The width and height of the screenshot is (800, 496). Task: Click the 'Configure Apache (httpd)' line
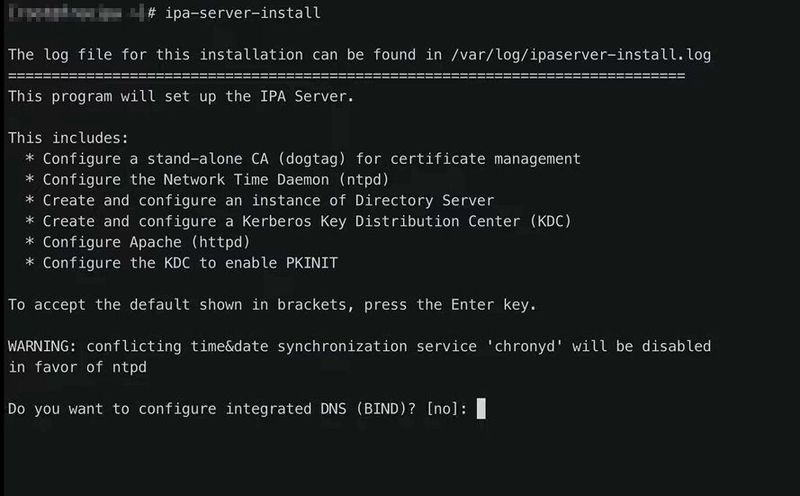click(x=144, y=242)
